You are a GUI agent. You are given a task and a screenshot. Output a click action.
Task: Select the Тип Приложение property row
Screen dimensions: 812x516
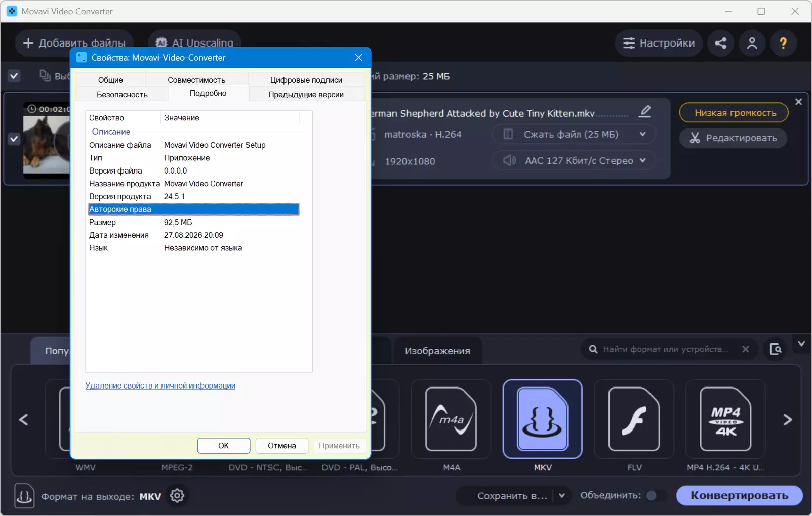(193, 158)
